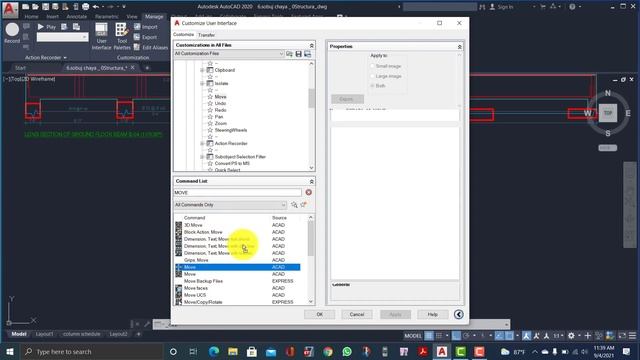Click find command or text icon
640x360 pixels.
click(x=294, y=205)
